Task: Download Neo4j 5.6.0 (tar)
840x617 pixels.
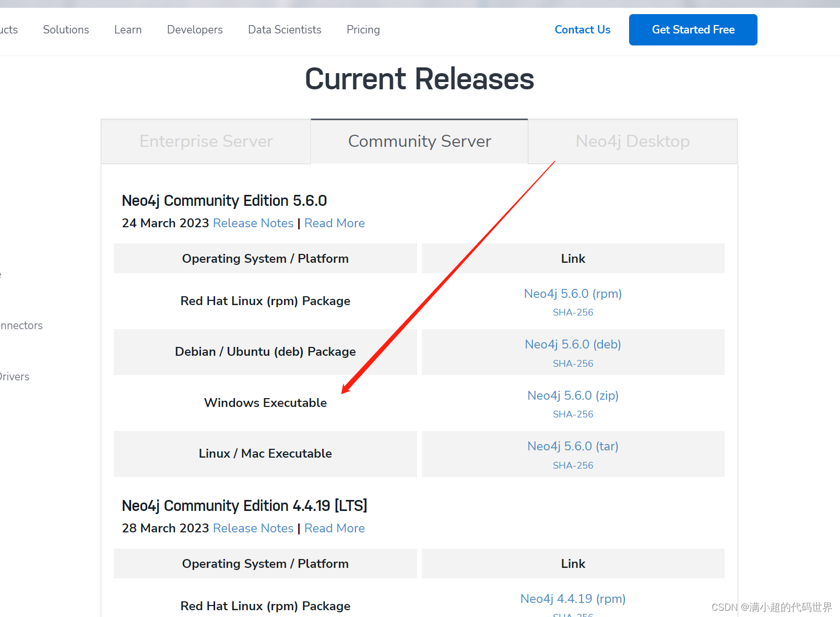Action: click(x=573, y=446)
